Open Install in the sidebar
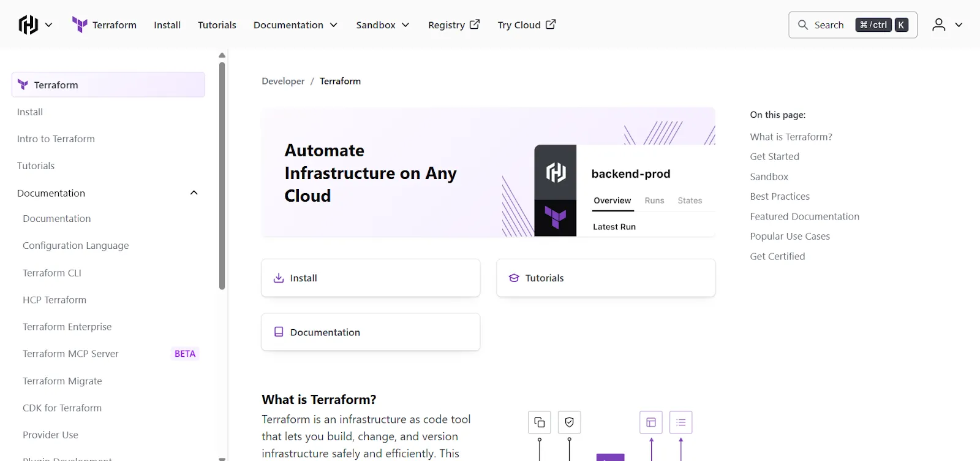 click(x=30, y=112)
